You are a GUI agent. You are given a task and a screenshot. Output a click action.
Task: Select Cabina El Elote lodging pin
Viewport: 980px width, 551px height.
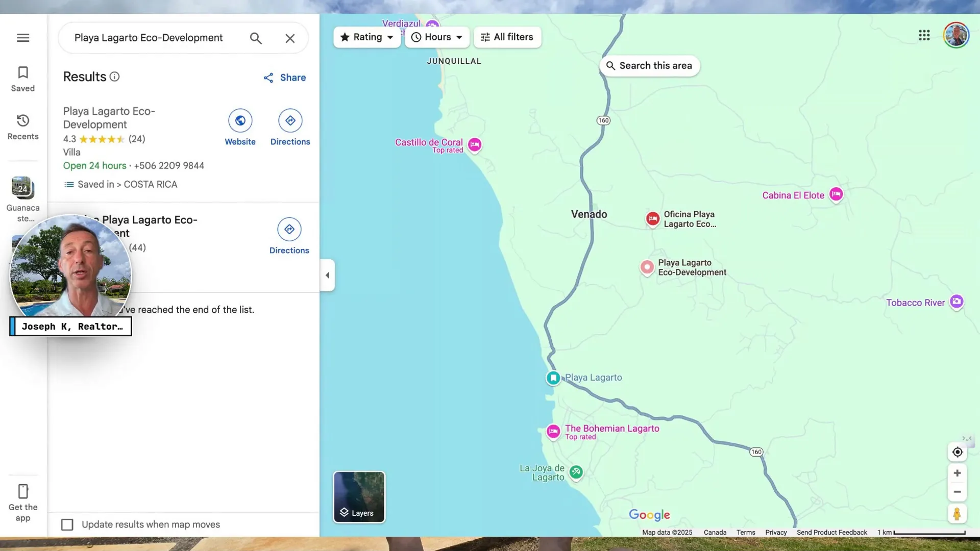click(x=836, y=194)
